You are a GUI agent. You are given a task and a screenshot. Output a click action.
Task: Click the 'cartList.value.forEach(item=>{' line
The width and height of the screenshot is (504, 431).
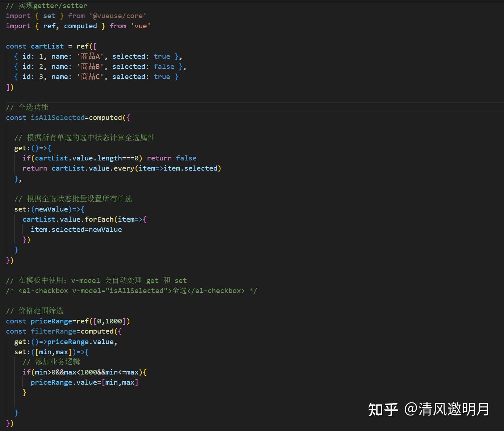84,219
